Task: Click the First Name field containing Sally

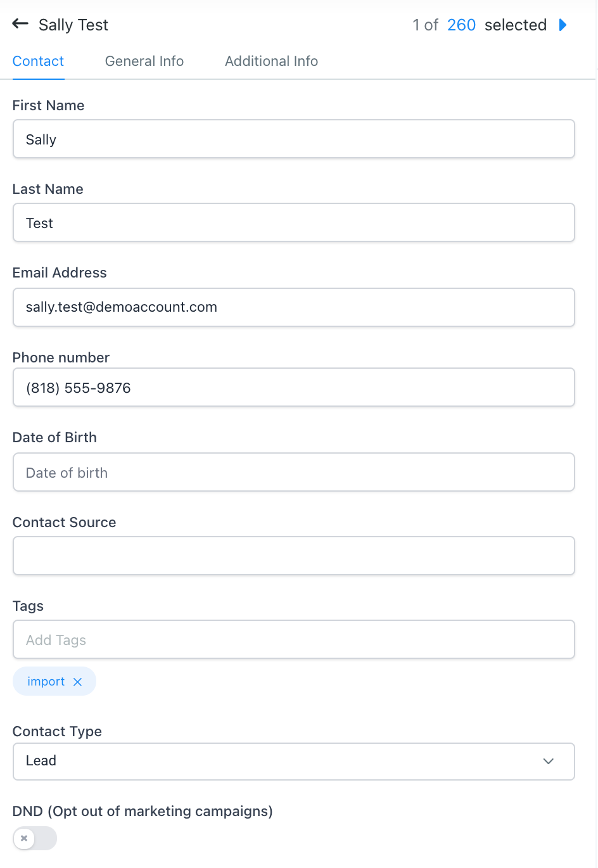Action: (x=294, y=139)
